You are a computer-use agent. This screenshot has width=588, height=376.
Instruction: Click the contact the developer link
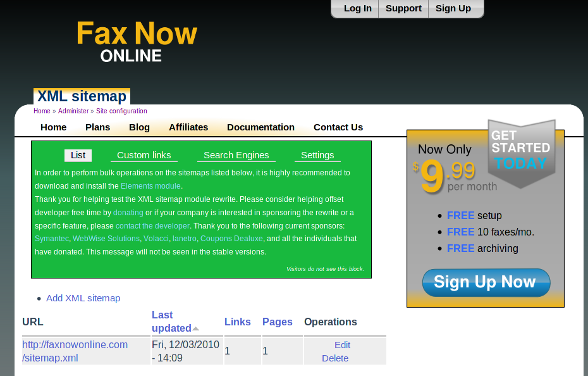[x=152, y=226]
